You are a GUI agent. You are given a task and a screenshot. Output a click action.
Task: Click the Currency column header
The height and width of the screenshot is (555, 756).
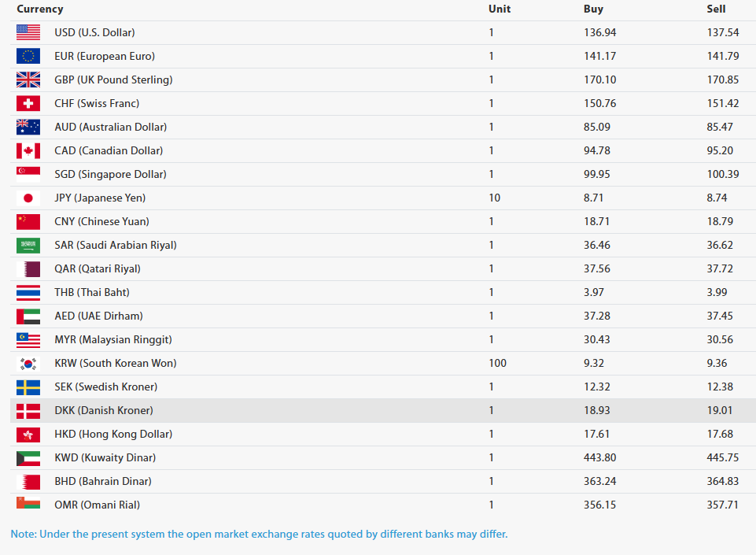pos(40,9)
